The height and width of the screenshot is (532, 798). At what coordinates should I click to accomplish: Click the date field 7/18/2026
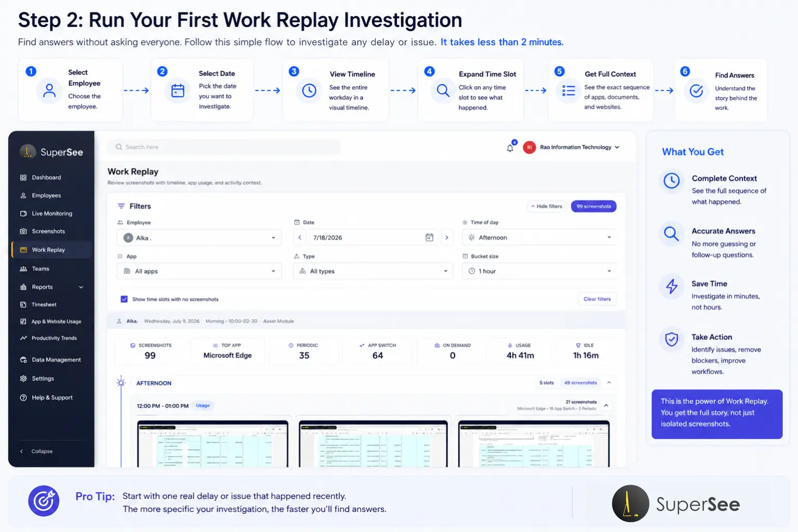(373, 238)
